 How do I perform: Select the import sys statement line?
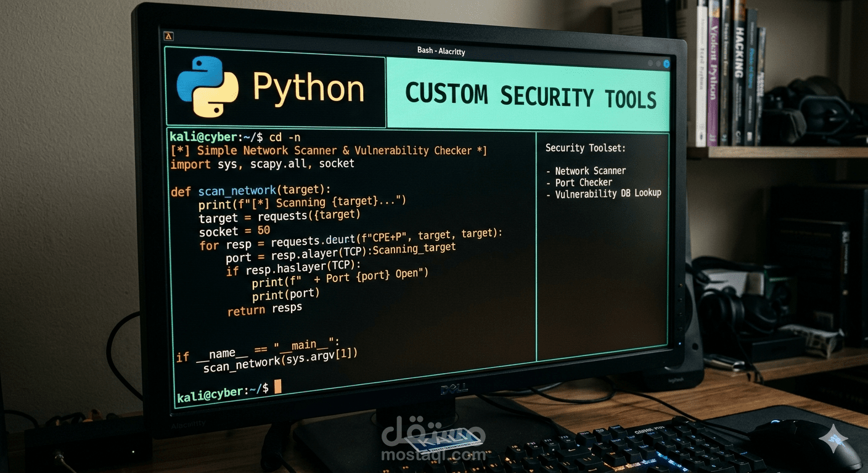point(261,163)
